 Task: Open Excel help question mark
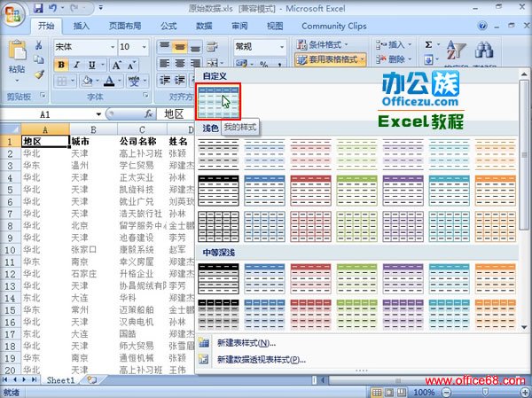[482, 26]
